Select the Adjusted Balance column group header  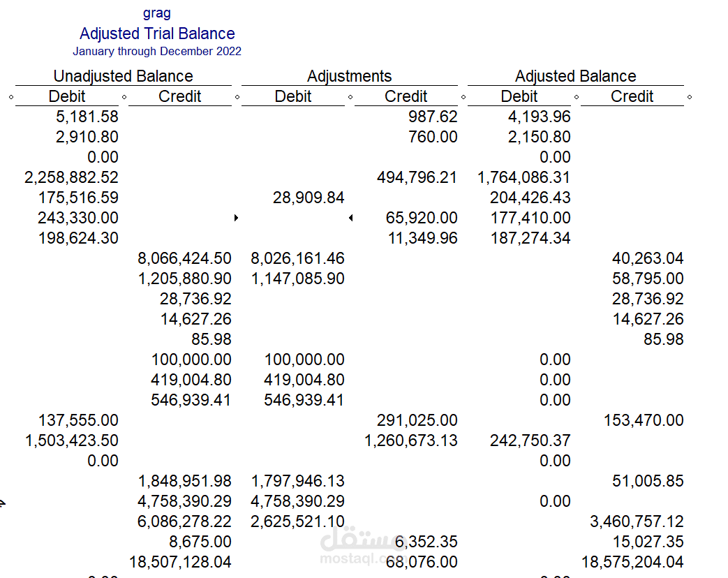pos(575,75)
